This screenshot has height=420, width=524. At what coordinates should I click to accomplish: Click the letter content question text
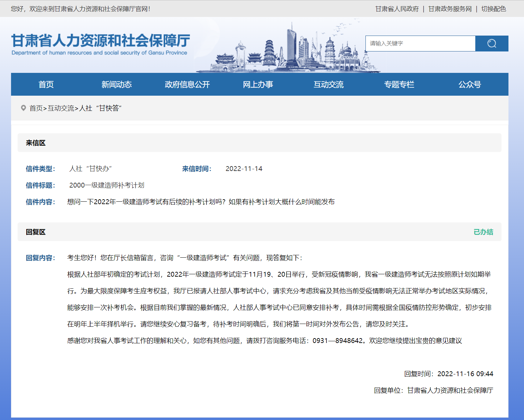201,202
